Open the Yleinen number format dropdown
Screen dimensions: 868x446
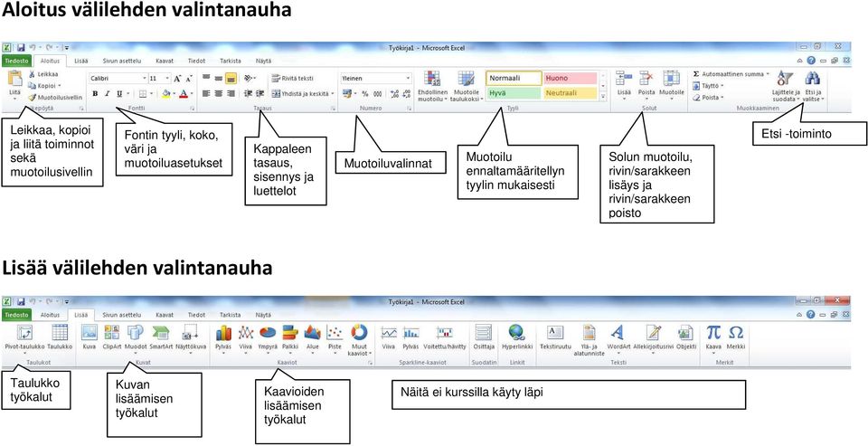[x=408, y=79]
